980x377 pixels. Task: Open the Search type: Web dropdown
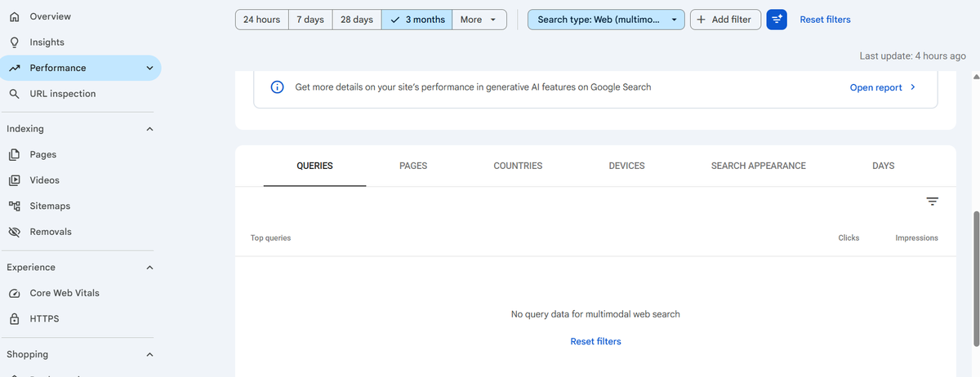coord(607,20)
